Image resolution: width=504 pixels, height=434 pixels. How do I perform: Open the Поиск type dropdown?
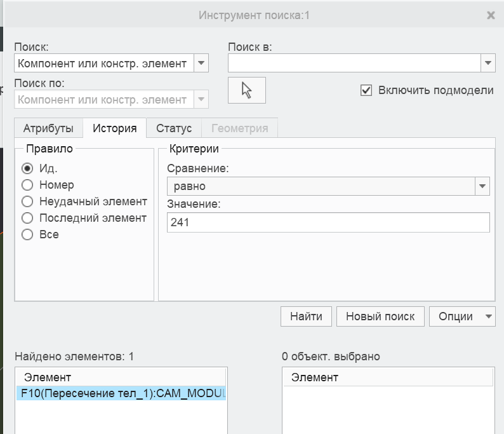[x=201, y=63]
